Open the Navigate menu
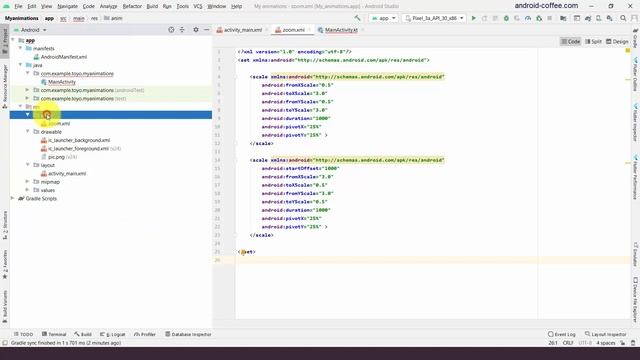Viewport: 640px width, 360px height. coord(67,6)
